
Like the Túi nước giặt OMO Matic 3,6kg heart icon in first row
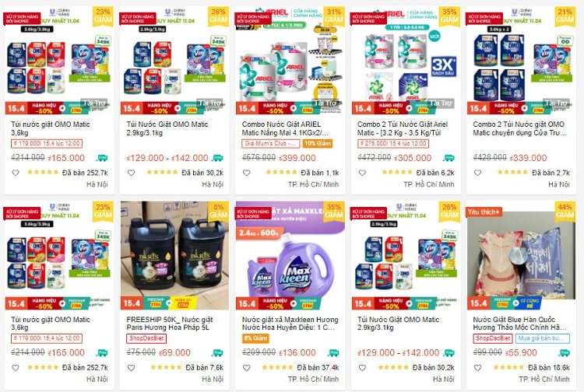pos(16,173)
